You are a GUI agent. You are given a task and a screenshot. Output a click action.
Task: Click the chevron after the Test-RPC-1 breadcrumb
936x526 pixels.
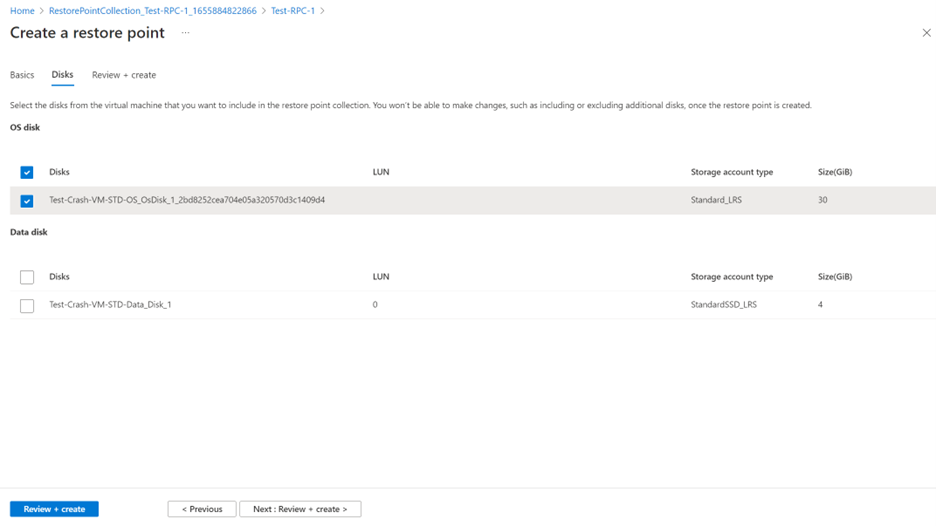(x=322, y=11)
